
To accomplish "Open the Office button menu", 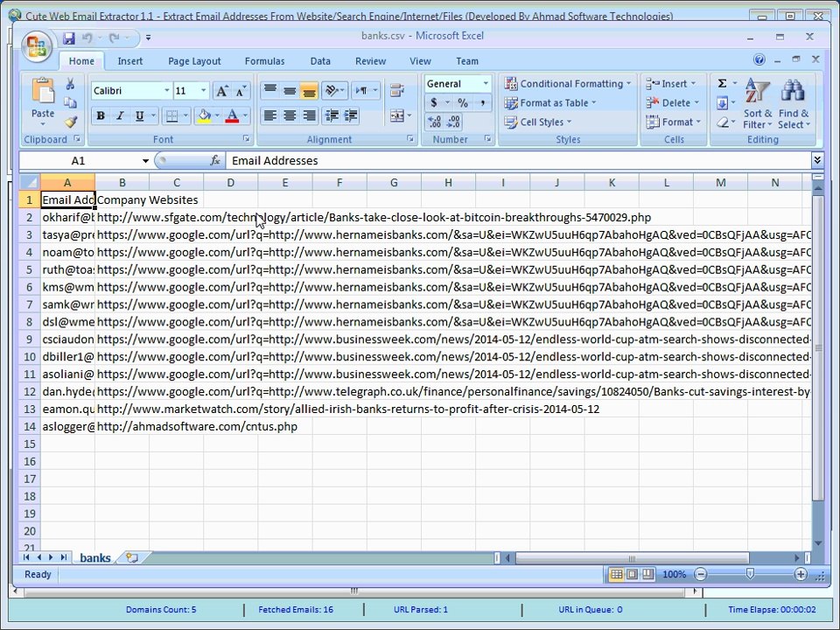I will [x=37, y=46].
